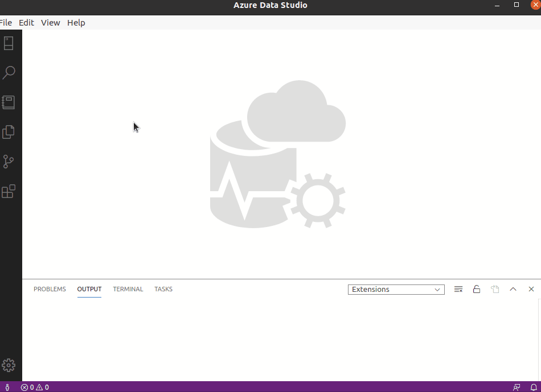The image size is (541, 392).
Task: Open the Notebooks view
Action: [x=9, y=102]
